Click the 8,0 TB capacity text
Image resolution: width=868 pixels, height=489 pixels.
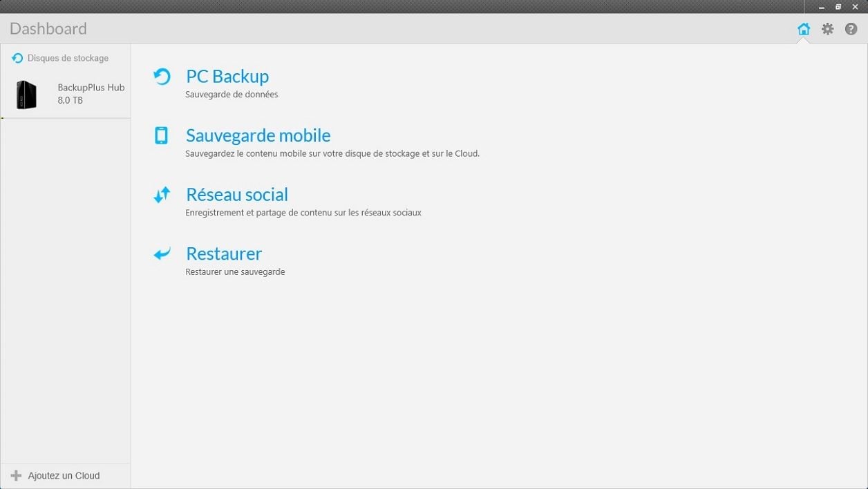pos(70,100)
